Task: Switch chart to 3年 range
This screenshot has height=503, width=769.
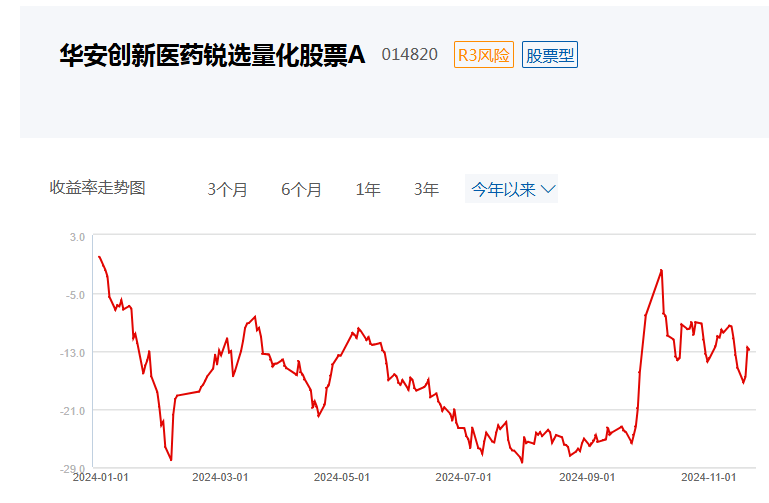Action: [426, 189]
